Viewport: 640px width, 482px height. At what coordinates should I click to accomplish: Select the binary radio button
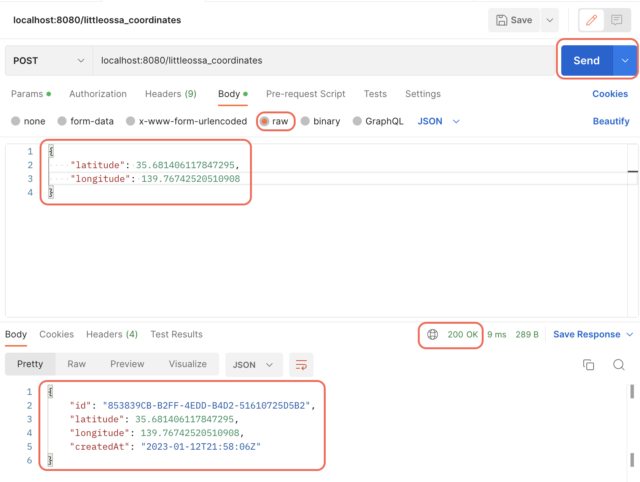[x=305, y=121]
